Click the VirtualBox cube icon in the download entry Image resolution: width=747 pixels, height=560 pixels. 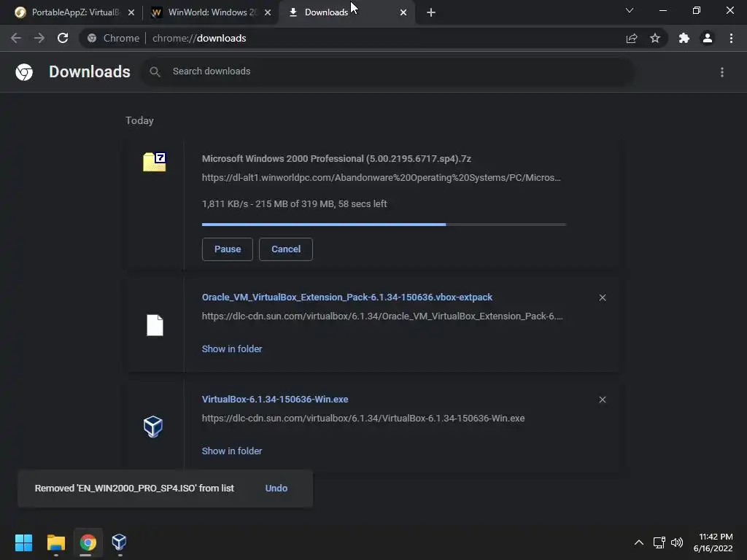(x=153, y=426)
